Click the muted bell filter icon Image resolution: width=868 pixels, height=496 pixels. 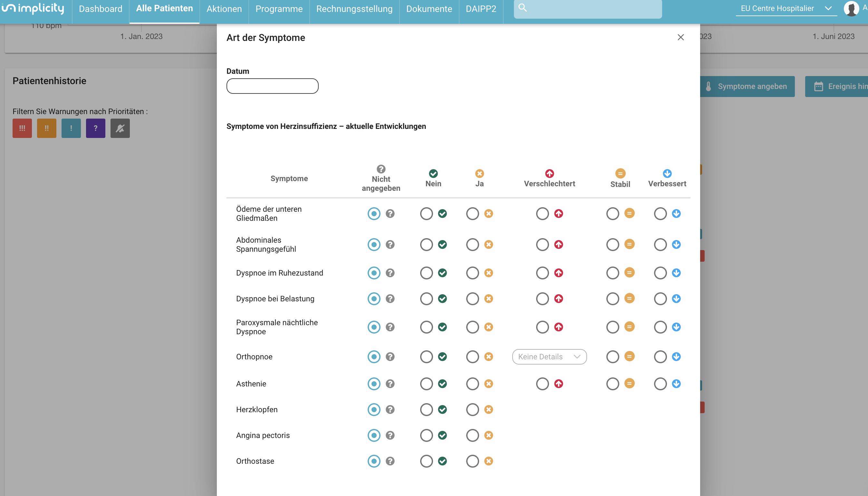pyautogui.click(x=120, y=128)
